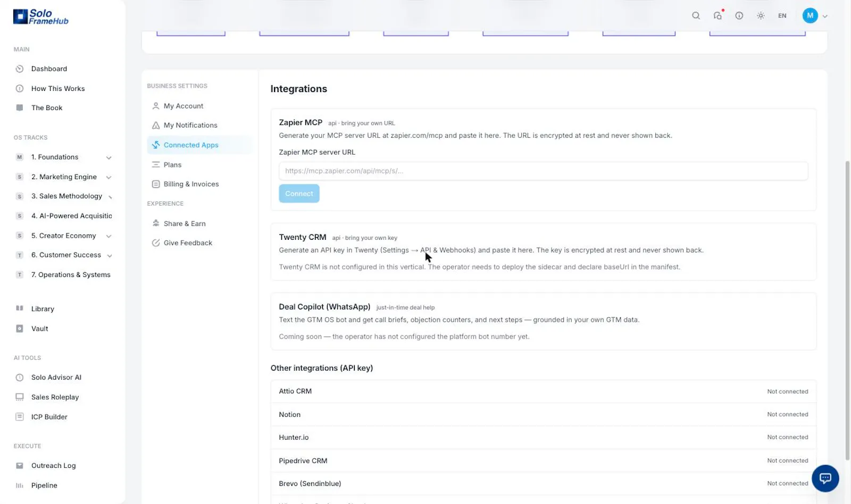Click the Connect button
Image resolution: width=851 pixels, height=504 pixels.
click(299, 194)
